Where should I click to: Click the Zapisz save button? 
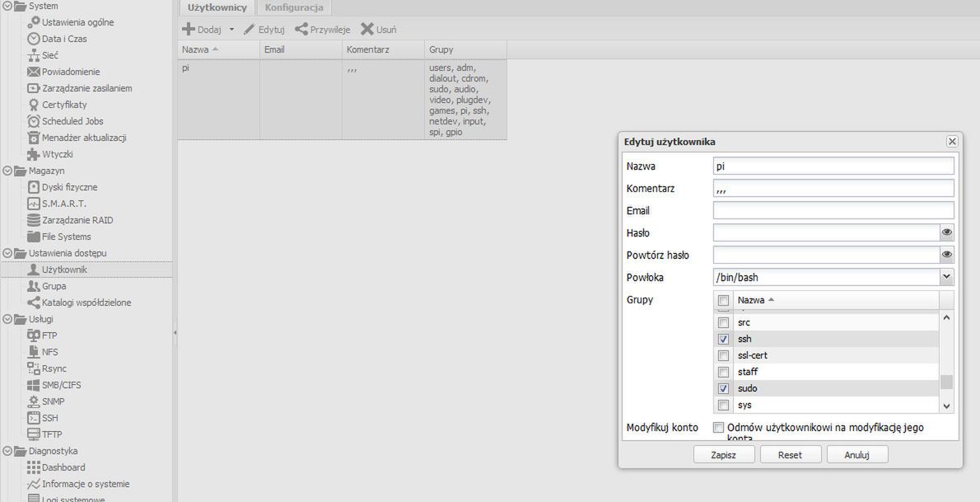(x=724, y=455)
